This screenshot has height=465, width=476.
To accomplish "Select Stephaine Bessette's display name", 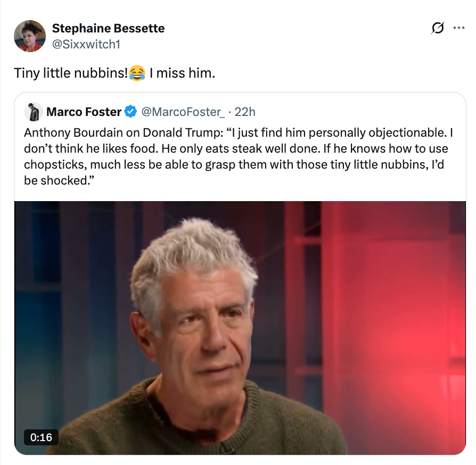I will point(108,28).
